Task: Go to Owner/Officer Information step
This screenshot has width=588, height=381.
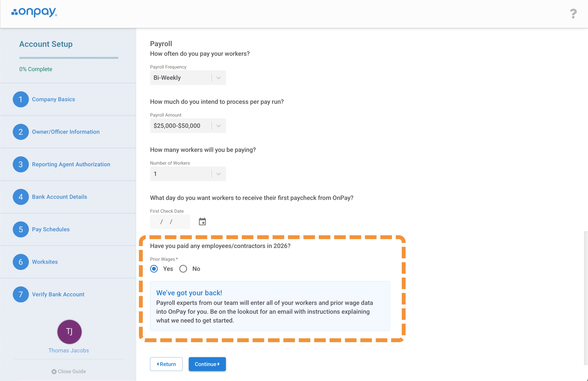Action: click(x=66, y=132)
